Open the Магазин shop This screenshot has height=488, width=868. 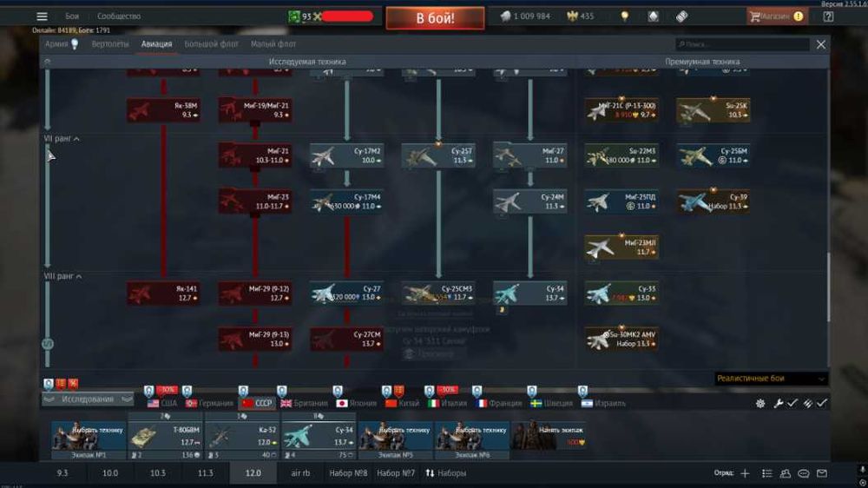click(x=776, y=16)
